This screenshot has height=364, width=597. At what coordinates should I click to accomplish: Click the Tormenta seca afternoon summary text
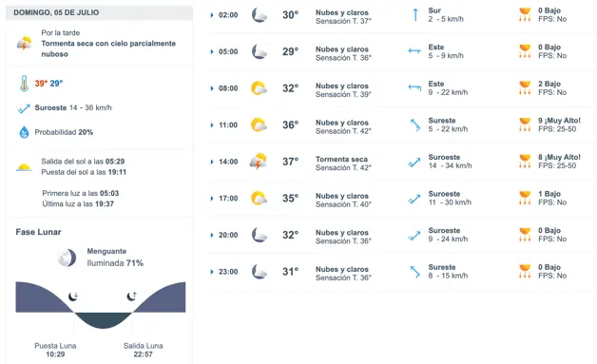click(x=108, y=48)
